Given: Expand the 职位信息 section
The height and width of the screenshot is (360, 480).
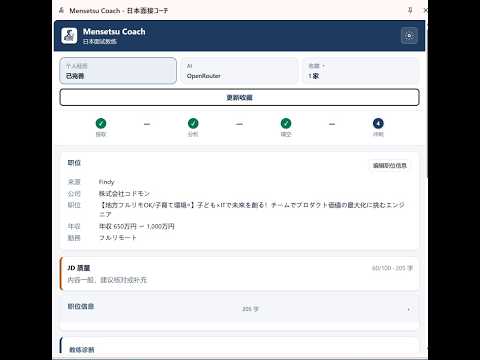Looking at the screenshot, I should pos(239,309).
